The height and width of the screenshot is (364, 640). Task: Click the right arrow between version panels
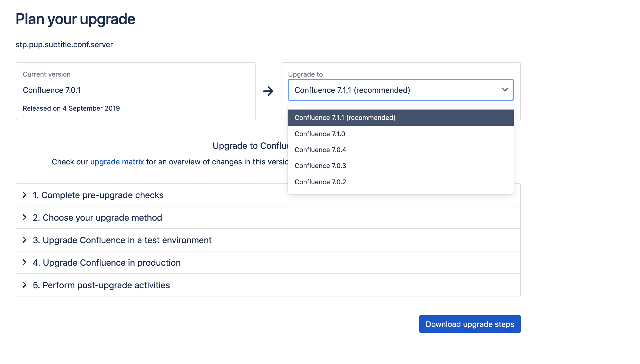(268, 91)
